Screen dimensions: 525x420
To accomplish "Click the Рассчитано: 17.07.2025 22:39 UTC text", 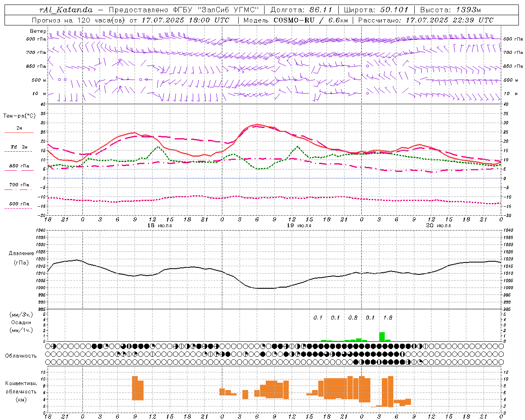I will pyautogui.click(x=426, y=20).
